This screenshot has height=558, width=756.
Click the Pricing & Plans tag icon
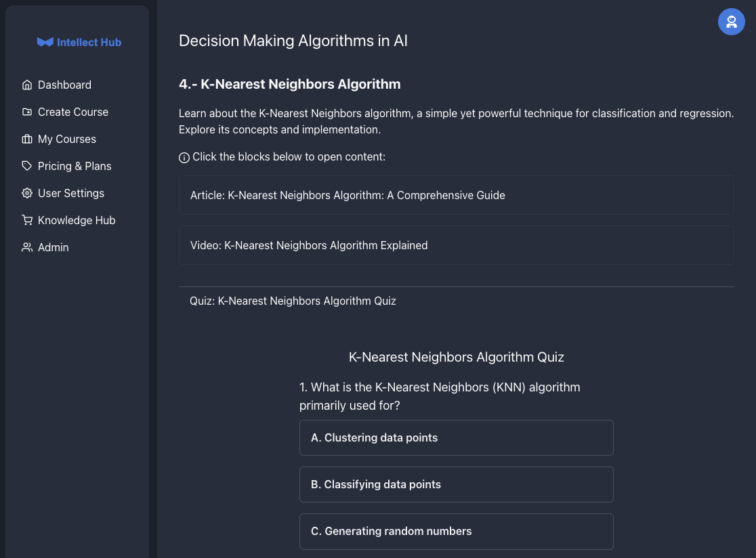[27, 166]
